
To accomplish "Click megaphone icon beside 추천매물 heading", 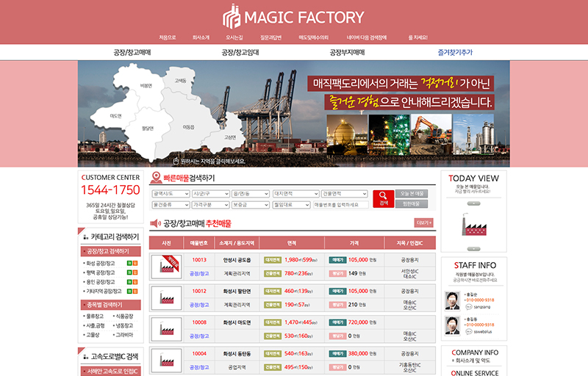I will [155, 223].
